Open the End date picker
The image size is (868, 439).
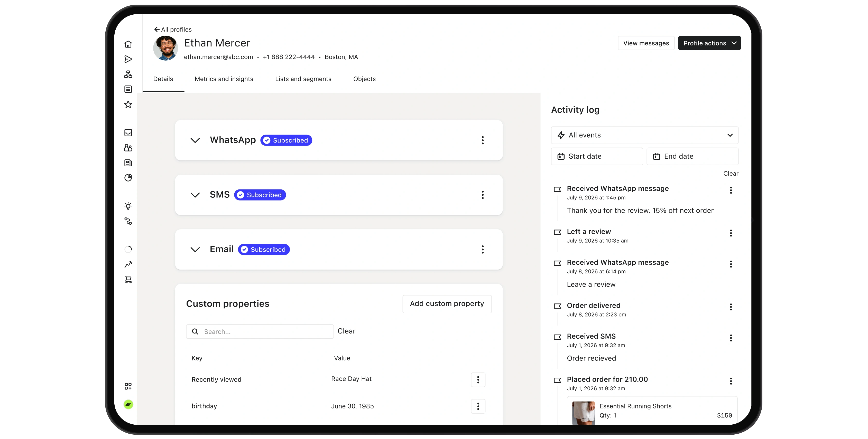coord(692,157)
